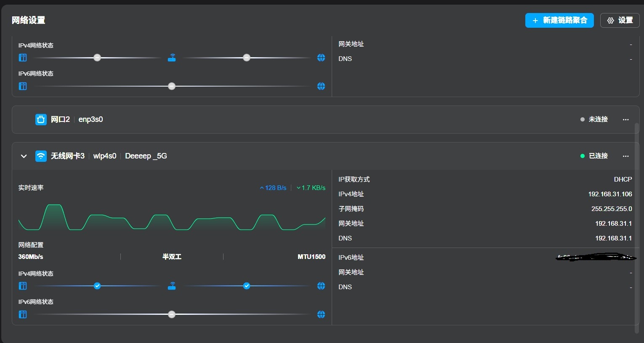
Task: Open the more options menu for 网口2
Action: 626,119
